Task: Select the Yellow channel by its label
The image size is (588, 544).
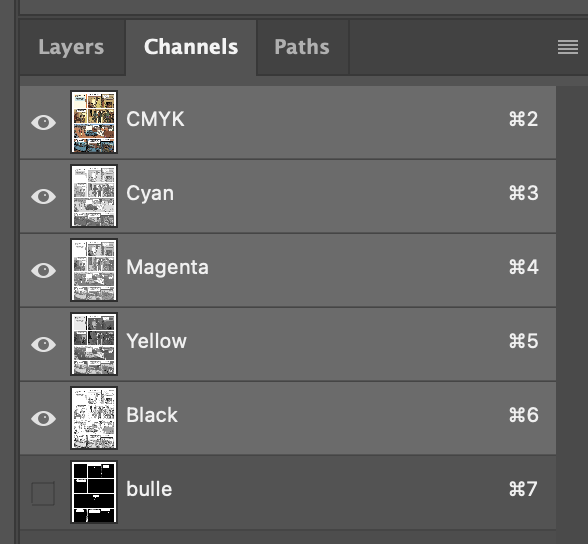Action: click(156, 341)
